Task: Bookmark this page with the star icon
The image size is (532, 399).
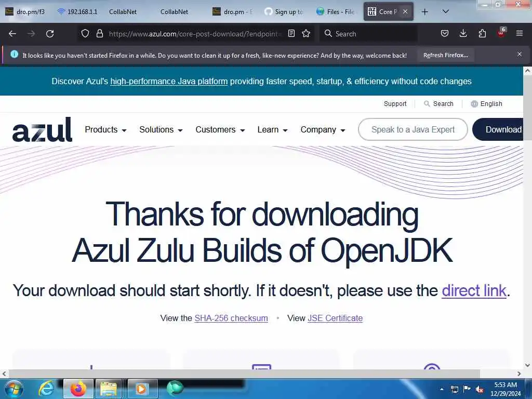Action: click(x=306, y=34)
